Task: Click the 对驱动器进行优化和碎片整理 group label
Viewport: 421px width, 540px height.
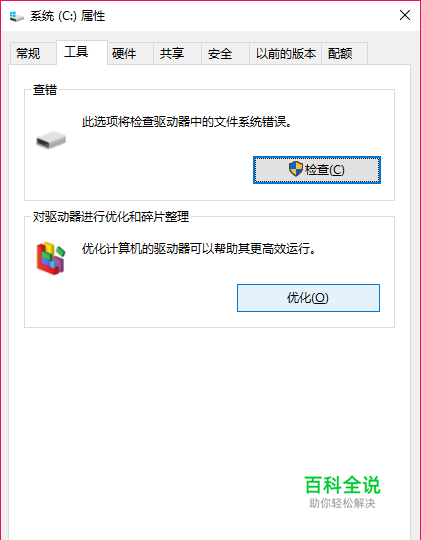Action: pyautogui.click(x=111, y=217)
